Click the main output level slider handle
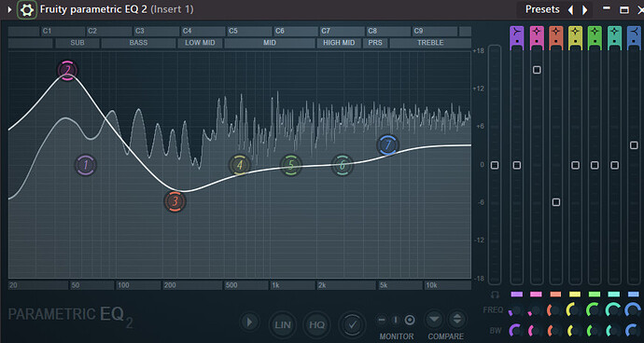 coord(495,165)
